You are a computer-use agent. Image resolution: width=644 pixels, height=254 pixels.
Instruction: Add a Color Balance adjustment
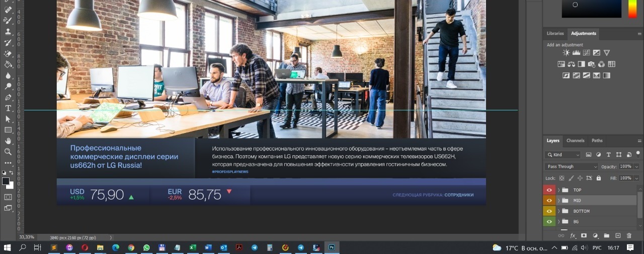pyautogui.click(x=571, y=64)
